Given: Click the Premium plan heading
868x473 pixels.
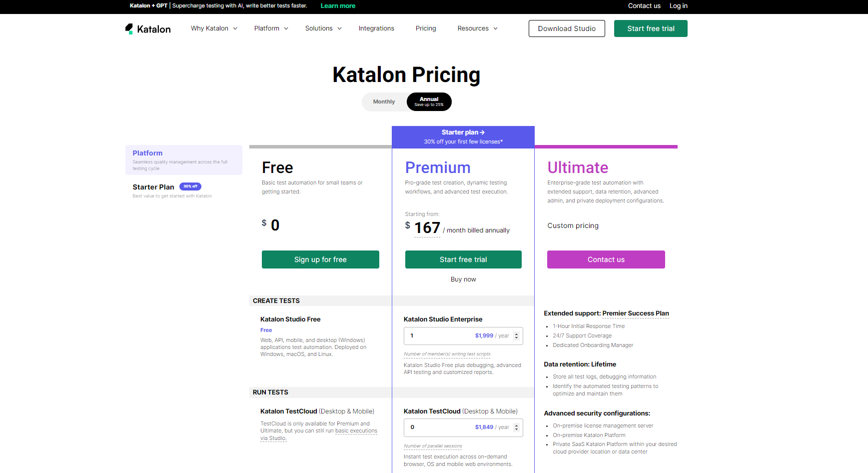Looking at the screenshot, I should [x=438, y=167].
